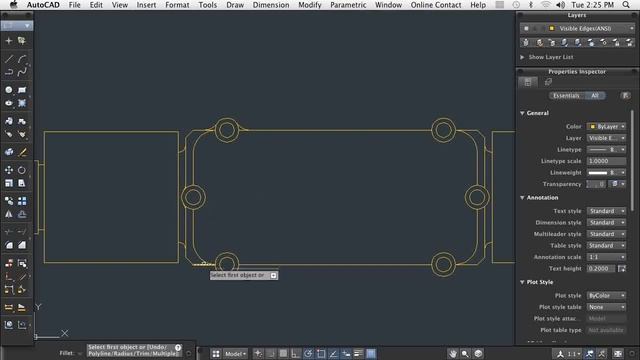Open Spotlight search in the menu bar
The image size is (640, 360).
coord(626,5)
